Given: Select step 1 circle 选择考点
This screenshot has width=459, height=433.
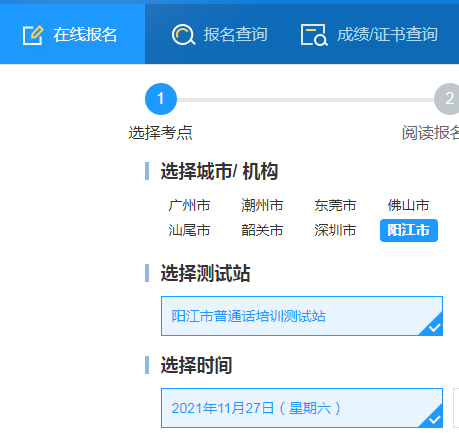Looking at the screenshot, I should [x=161, y=99].
